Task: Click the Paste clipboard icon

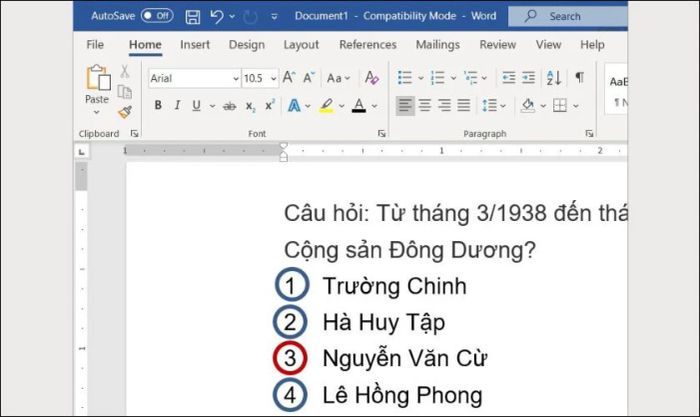Action: pos(98,77)
